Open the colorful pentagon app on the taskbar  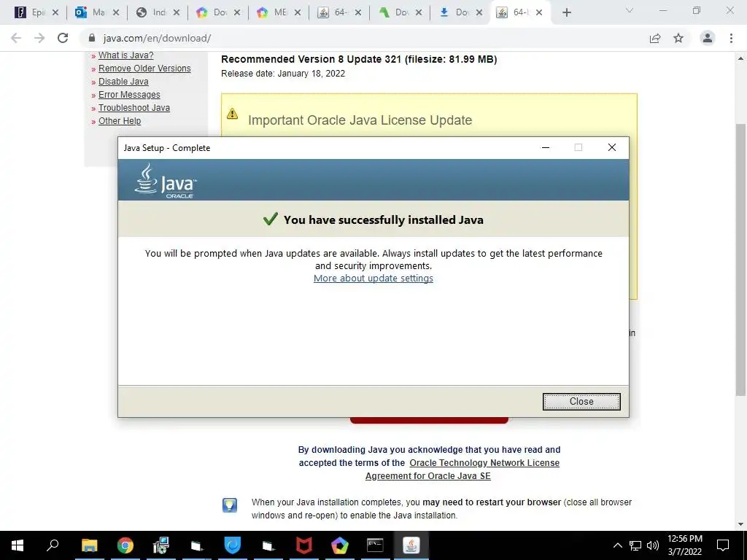click(x=340, y=545)
